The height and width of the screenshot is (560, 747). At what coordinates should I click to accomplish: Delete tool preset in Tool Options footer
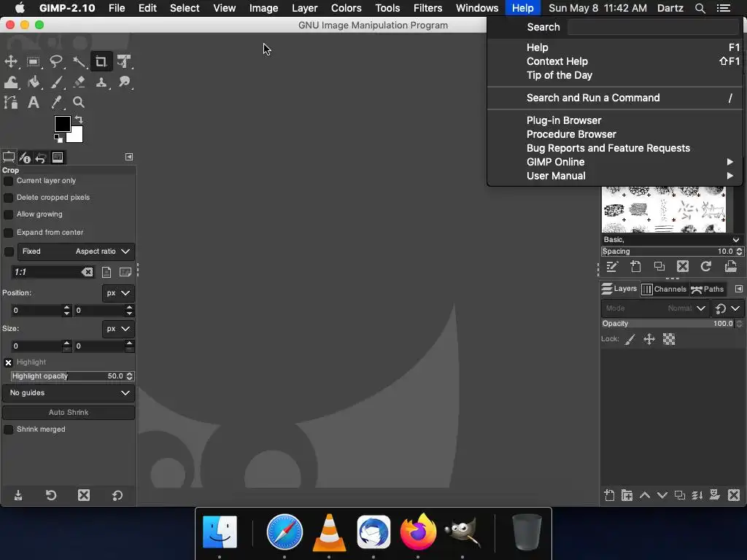[x=84, y=495]
